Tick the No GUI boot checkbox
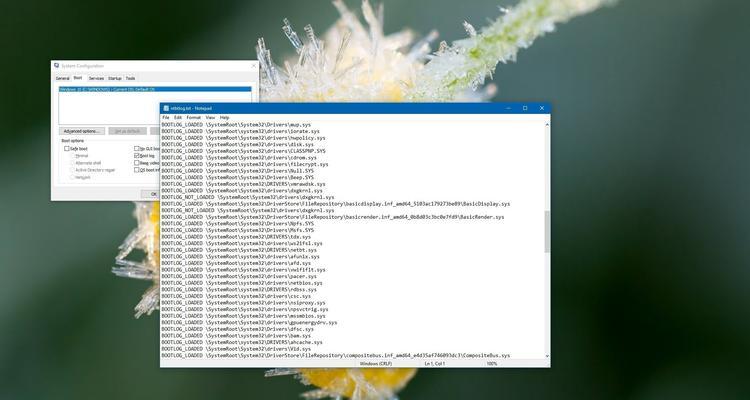Viewport: 750px width, 400px height. [x=137, y=148]
